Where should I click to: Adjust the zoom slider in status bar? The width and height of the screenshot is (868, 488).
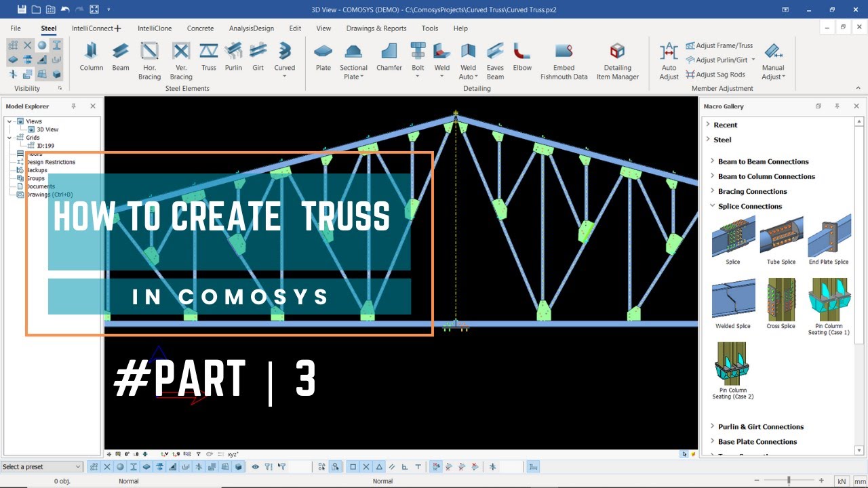[x=789, y=481]
